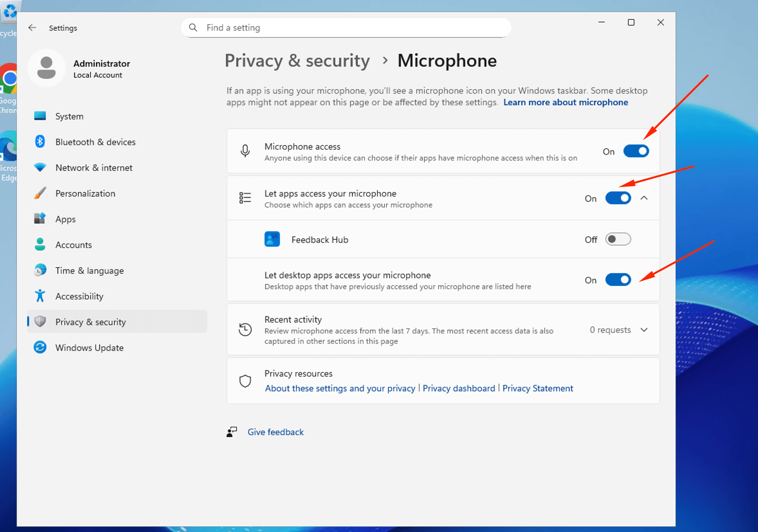
Task: Select Personalization in the sidebar
Action: click(x=117, y=193)
